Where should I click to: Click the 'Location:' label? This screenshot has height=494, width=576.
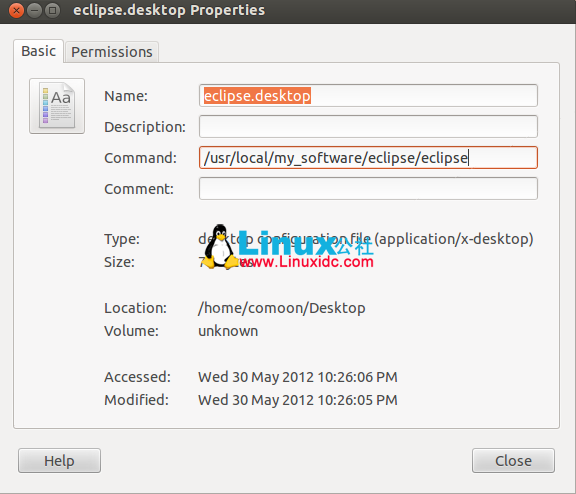[136, 308]
